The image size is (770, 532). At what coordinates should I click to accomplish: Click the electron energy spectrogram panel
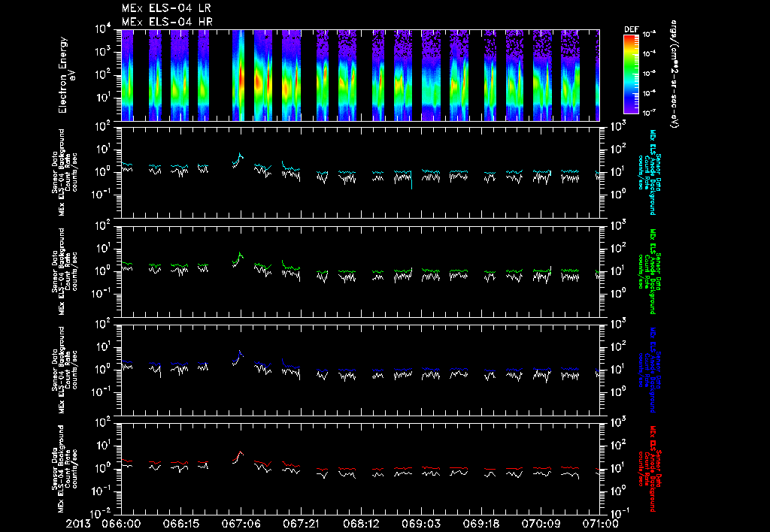pyautogui.click(x=360, y=75)
